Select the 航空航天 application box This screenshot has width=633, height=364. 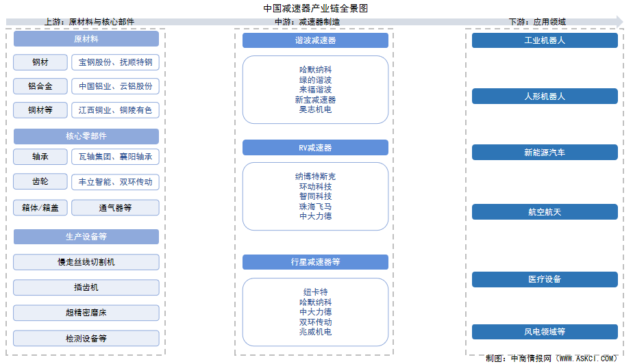(545, 212)
